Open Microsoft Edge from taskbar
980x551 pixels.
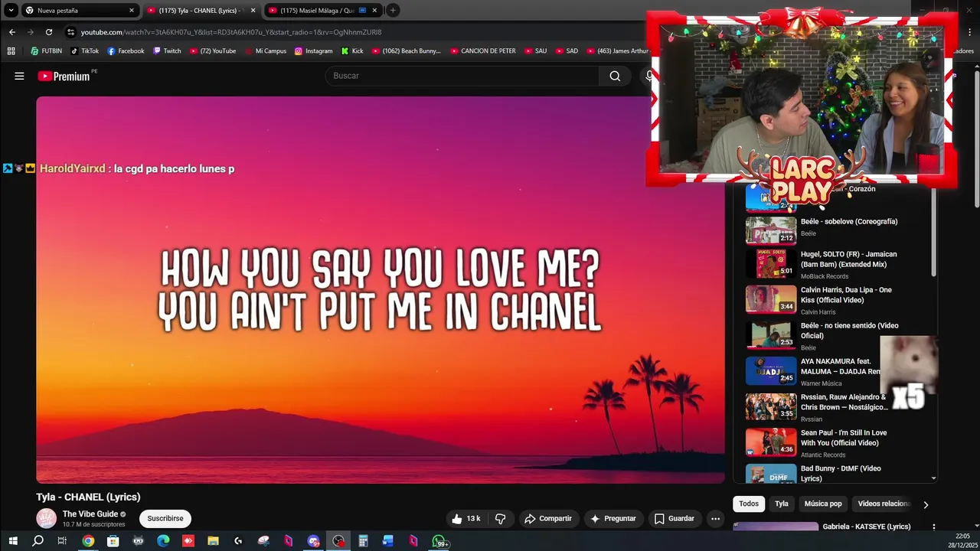click(x=163, y=541)
